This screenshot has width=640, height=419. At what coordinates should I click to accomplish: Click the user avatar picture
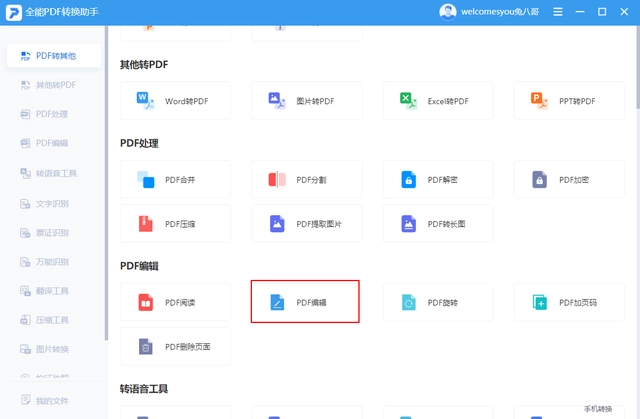(x=448, y=12)
